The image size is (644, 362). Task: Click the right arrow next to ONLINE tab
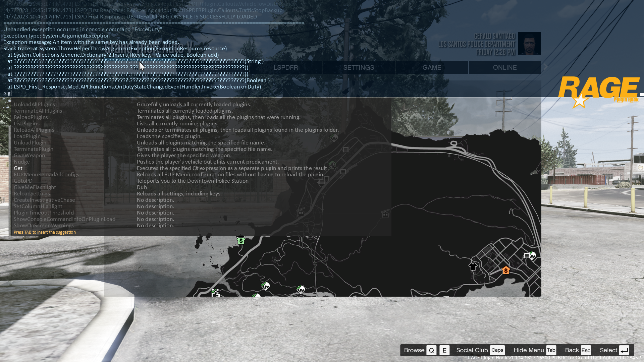[x=546, y=67]
